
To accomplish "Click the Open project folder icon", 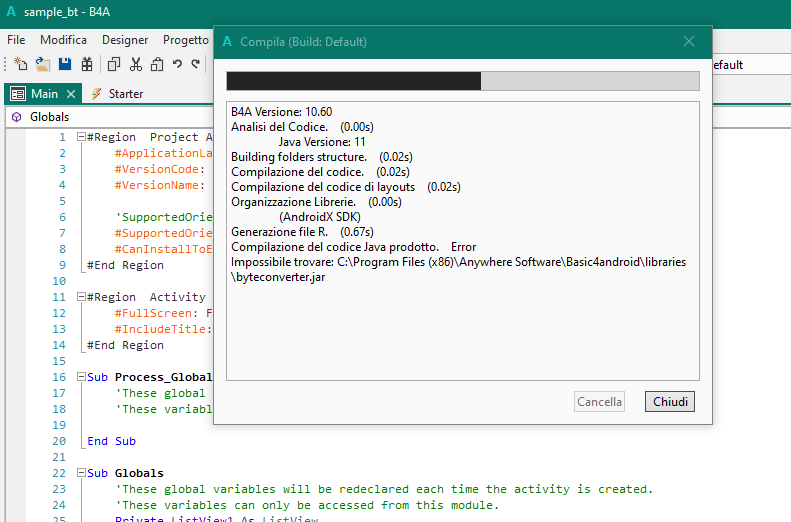I will [42, 64].
